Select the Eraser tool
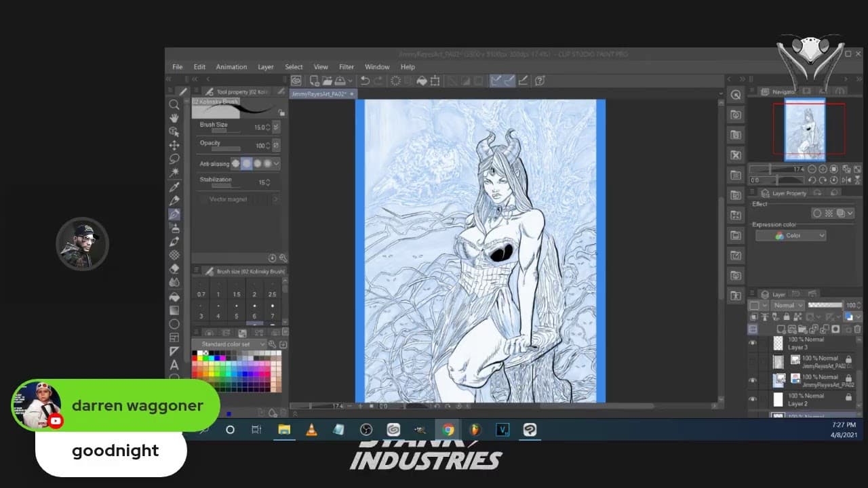Image resolution: width=868 pixels, height=488 pixels. click(x=174, y=269)
